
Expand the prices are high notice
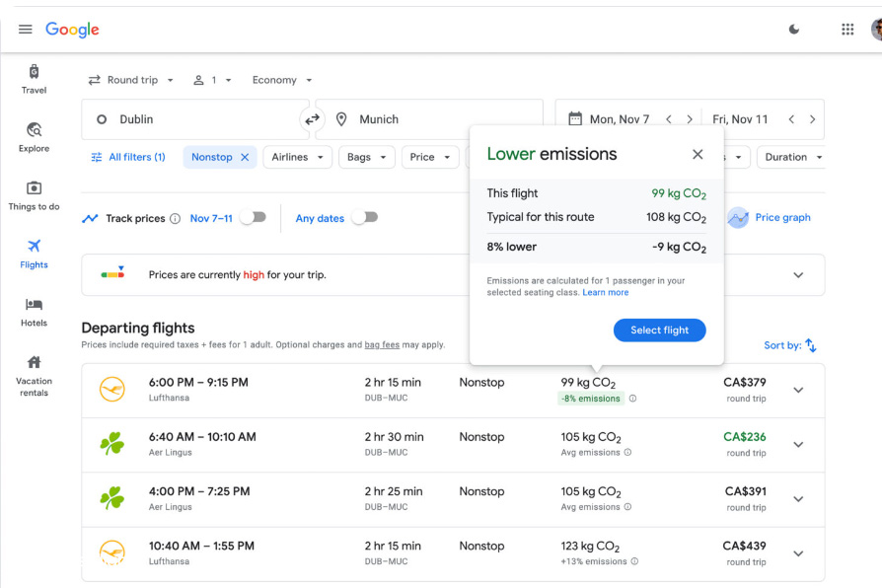click(798, 275)
